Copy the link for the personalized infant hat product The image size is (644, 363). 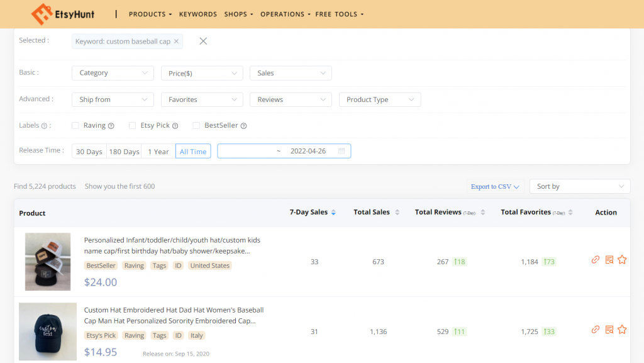pyautogui.click(x=595, y=259)
